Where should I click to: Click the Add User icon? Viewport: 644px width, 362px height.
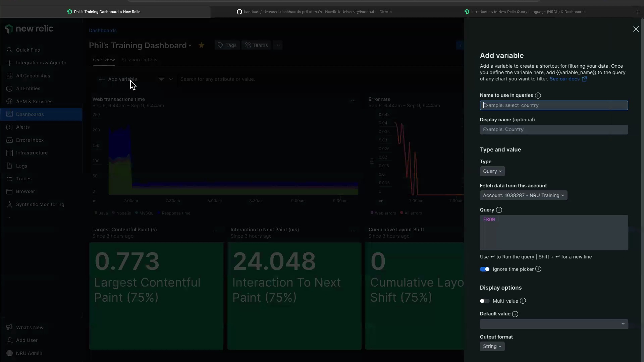[x=9, y=340]
